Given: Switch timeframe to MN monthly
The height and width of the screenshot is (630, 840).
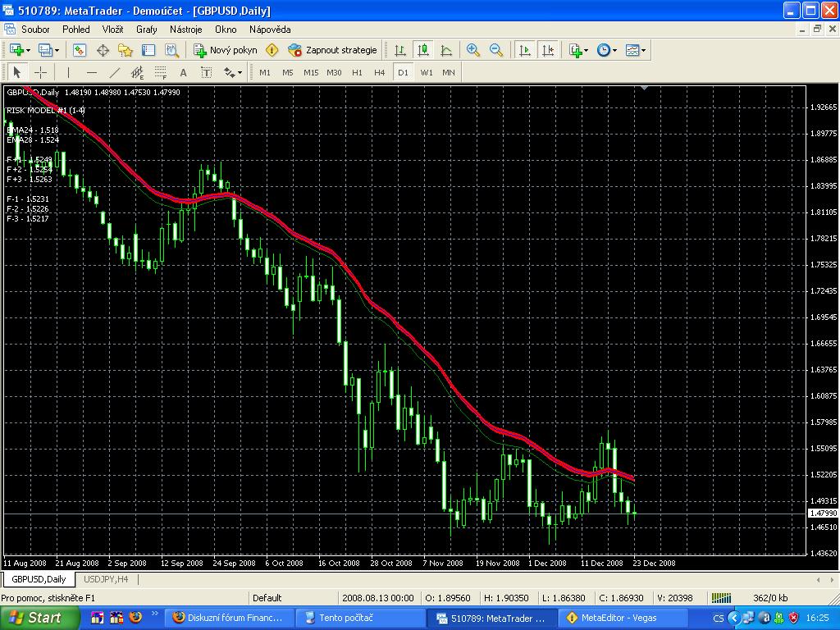Looking at the screenshot, I should pos(449,72).
